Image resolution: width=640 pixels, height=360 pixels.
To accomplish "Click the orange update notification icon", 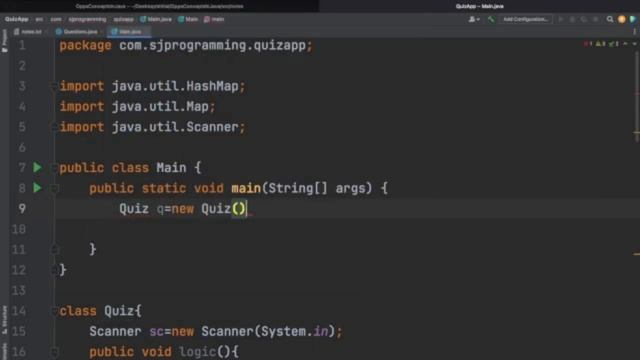I will click(x=622, y=19).
